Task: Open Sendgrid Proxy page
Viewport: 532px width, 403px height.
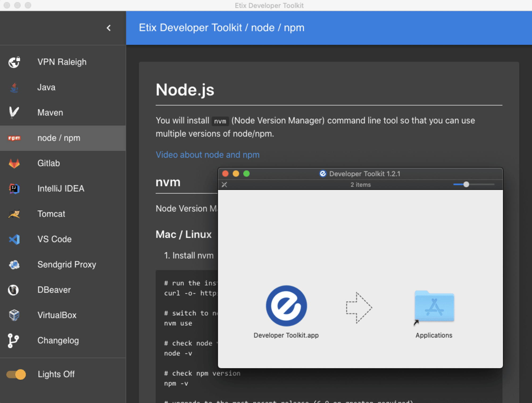Action: point(63,265)
